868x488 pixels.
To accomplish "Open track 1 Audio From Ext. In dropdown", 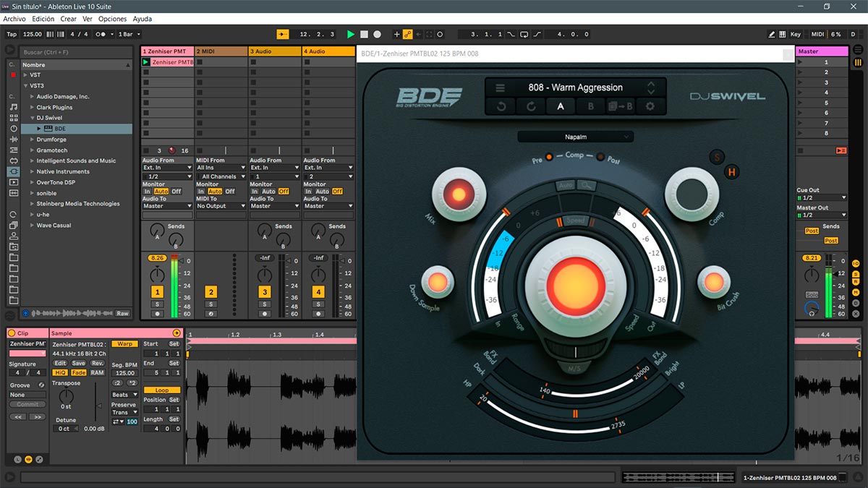I will [167, 168].
